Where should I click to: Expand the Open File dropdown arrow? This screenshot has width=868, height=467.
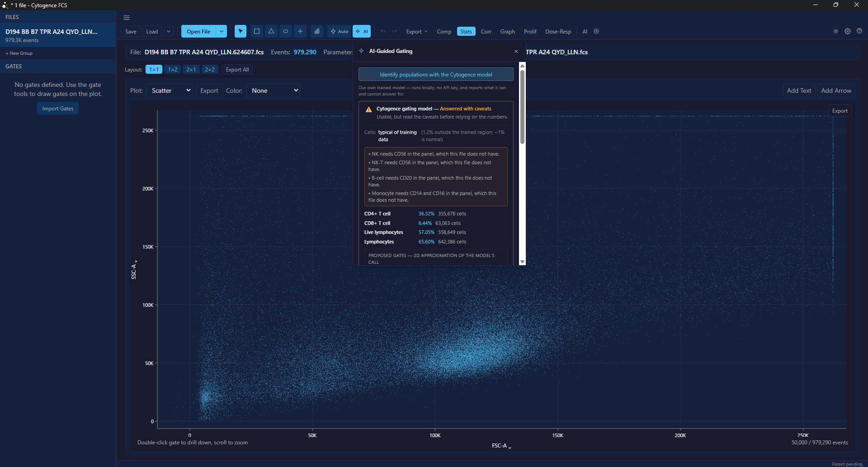coord(222,31)
